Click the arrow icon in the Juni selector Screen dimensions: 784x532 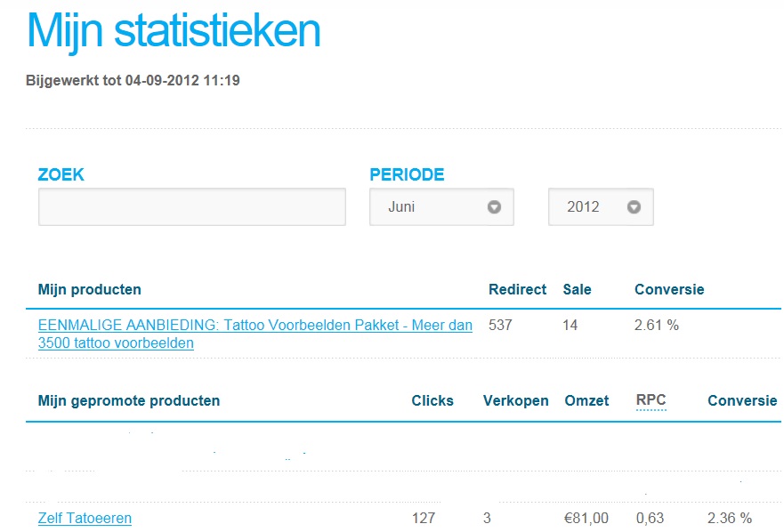pyautogui.click(x=494, y=207)
